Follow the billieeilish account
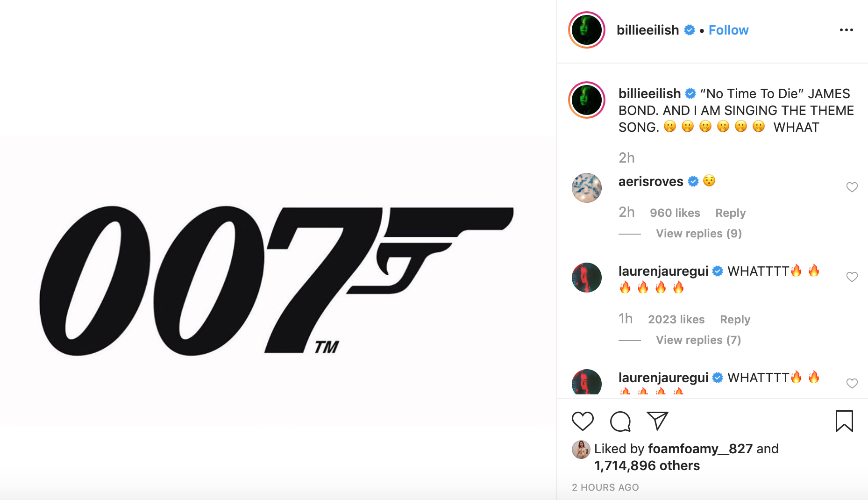 [728, 30]
